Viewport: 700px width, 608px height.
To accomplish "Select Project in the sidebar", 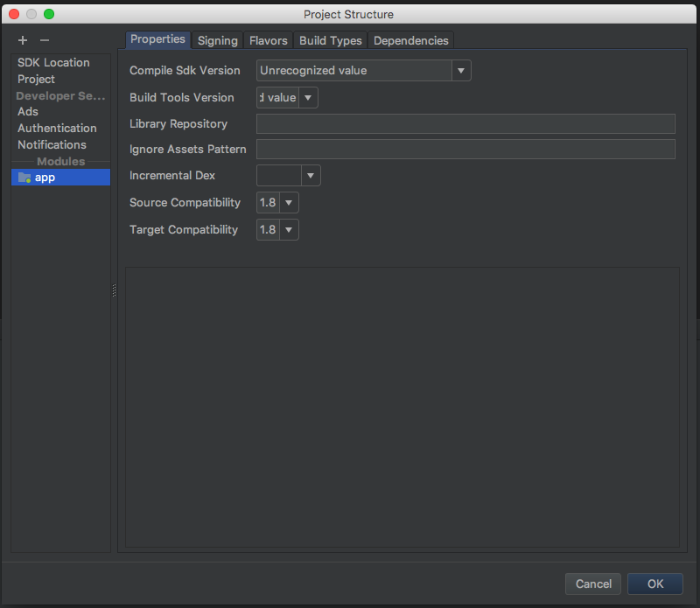I will [x=36, y=80].
